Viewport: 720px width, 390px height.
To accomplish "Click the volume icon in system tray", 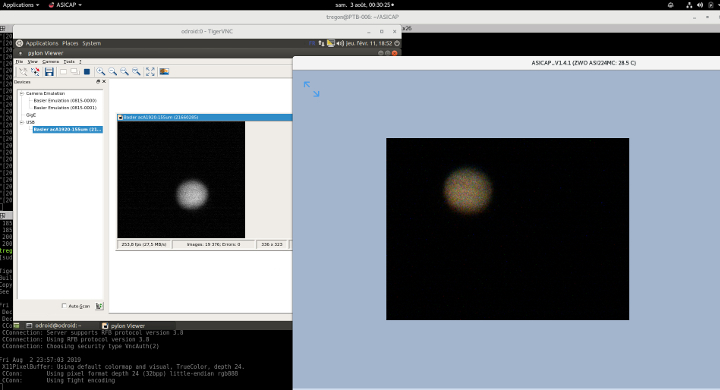I will [700, 5].
